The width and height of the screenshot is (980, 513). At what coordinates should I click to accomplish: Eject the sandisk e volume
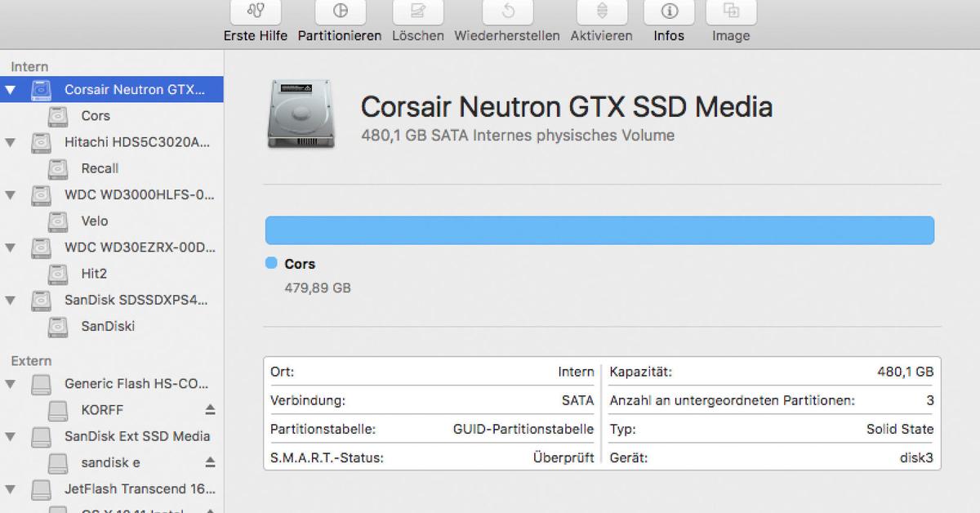(x=210, y=462)
